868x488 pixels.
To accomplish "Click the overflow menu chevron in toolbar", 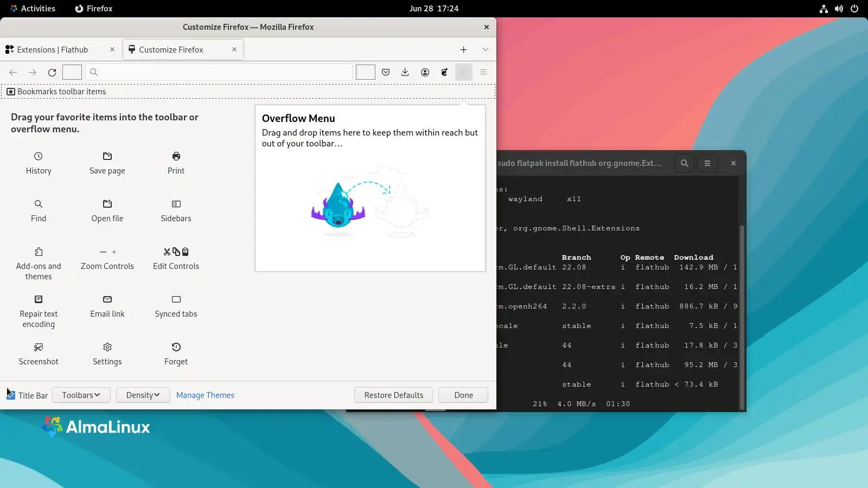I will tap(464, 72).
